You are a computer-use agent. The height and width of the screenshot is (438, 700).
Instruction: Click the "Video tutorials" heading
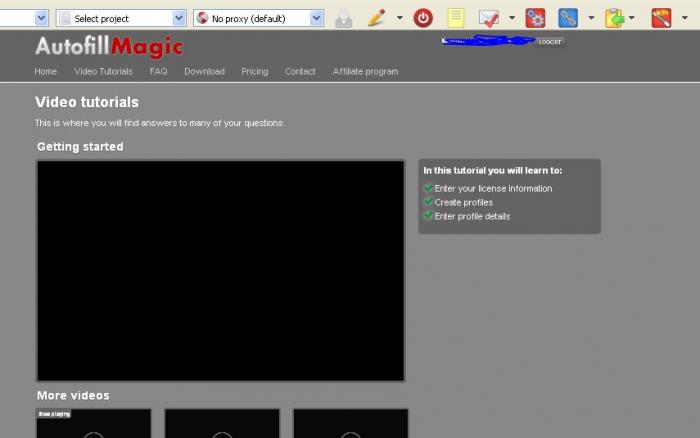87,102
